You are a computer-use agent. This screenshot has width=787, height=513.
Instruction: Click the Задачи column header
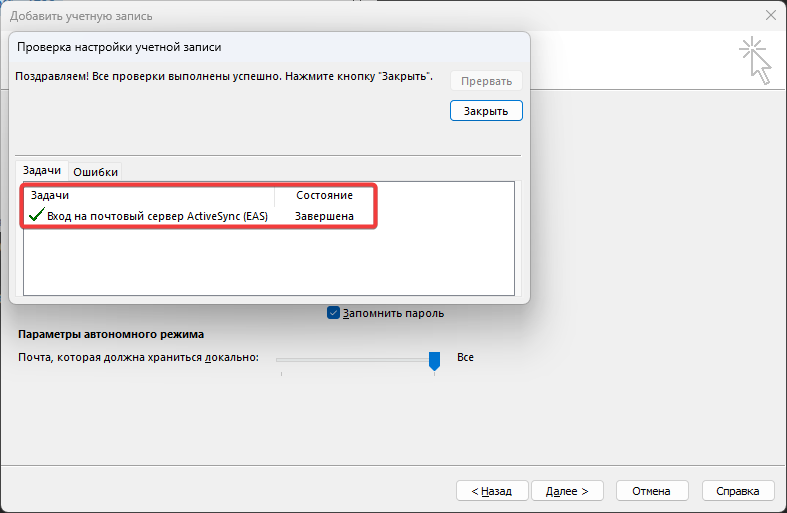[50, 195]
